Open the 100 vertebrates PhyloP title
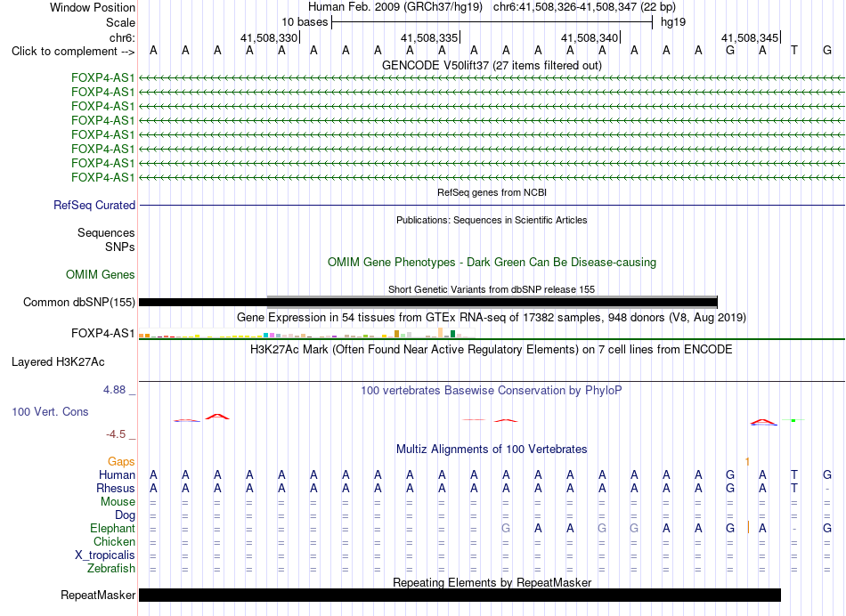This screenshot has width=846, height=616. 492,390
